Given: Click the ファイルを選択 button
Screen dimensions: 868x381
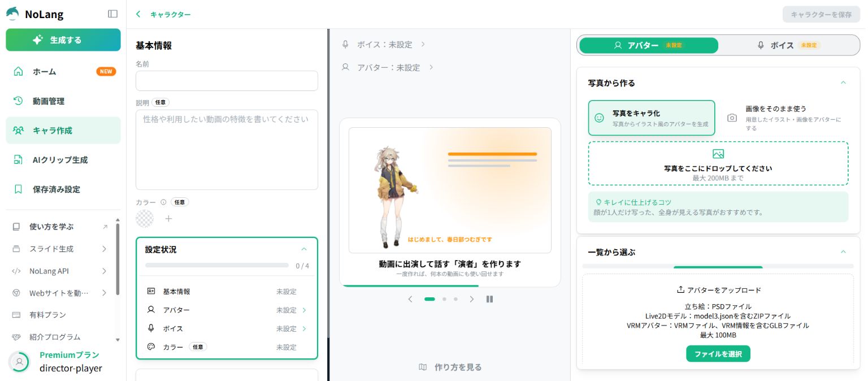Looking at the screenshot, I should point(718,354).
